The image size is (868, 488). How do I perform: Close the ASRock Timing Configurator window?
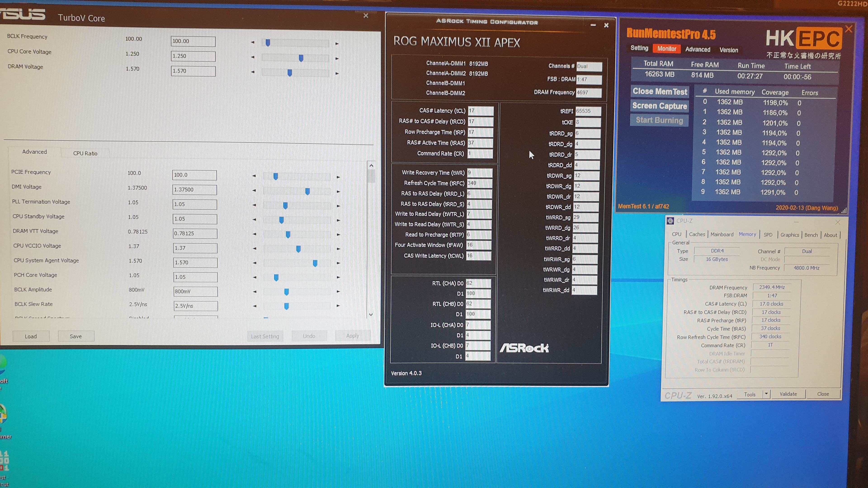tap(606, 25)
